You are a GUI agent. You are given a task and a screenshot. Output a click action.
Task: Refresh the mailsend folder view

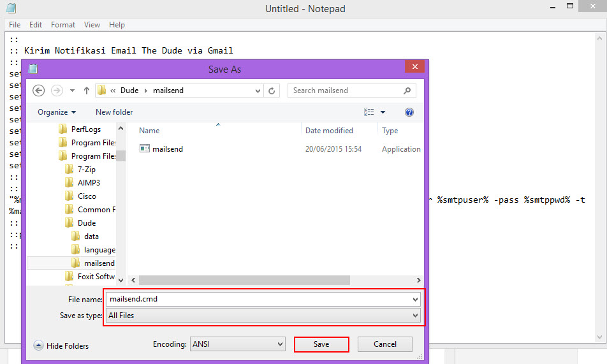272,91
